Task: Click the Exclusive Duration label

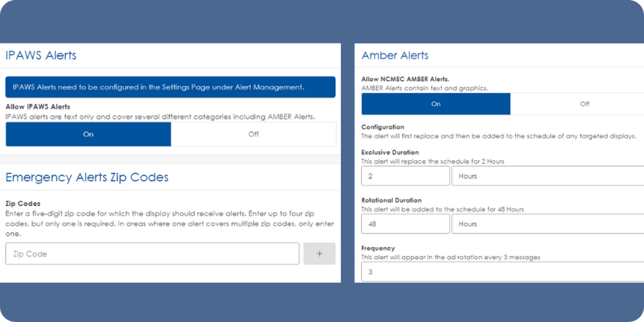Action: [x=390, y=153]
